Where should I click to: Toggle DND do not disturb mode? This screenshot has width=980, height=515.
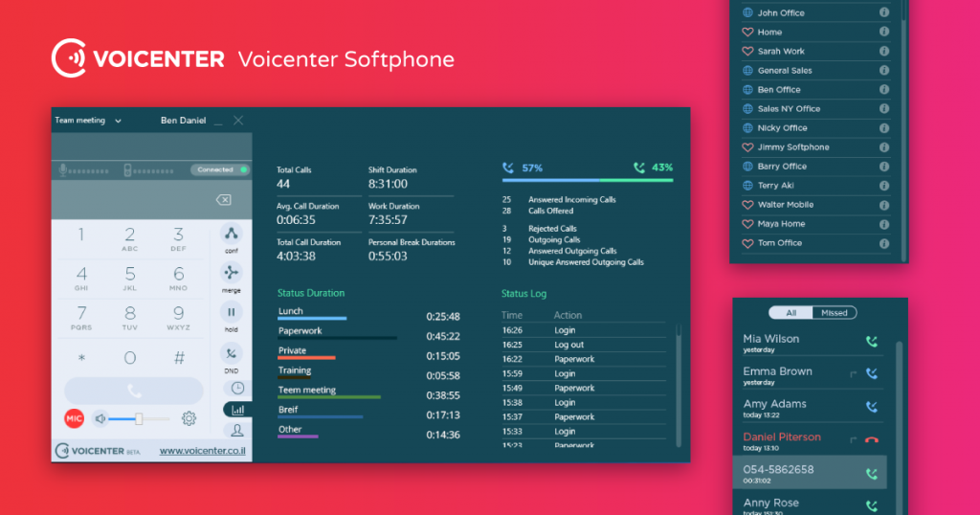click(232, 352)
